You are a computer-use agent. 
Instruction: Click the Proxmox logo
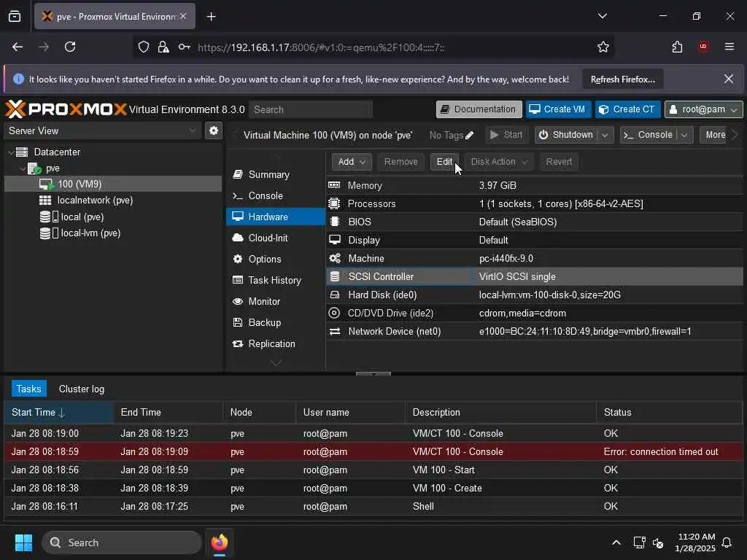(66, 109)
